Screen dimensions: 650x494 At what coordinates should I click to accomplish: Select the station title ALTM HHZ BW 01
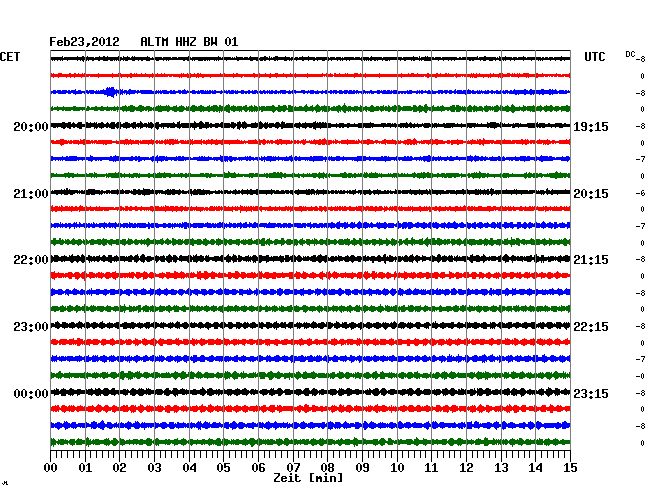189,42
